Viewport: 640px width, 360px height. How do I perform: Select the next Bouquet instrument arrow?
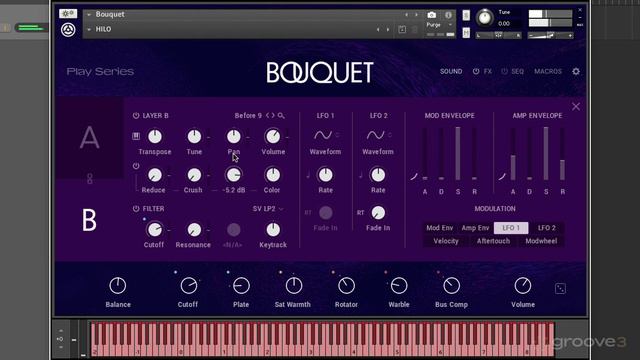[x=416, y=15]
